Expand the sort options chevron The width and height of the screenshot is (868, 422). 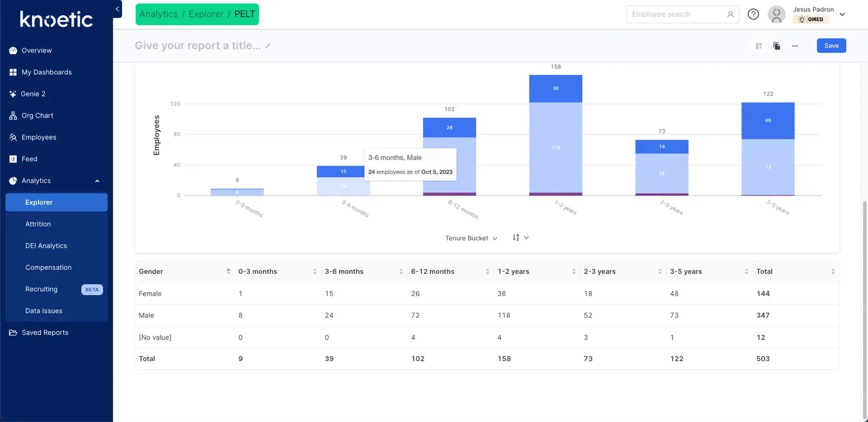(x=526, y=238)
